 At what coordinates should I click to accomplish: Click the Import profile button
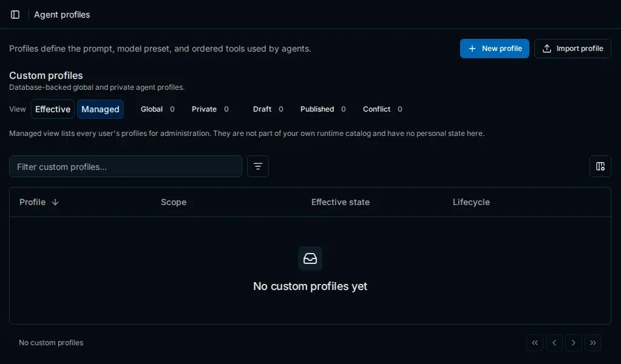click(572, 49)
